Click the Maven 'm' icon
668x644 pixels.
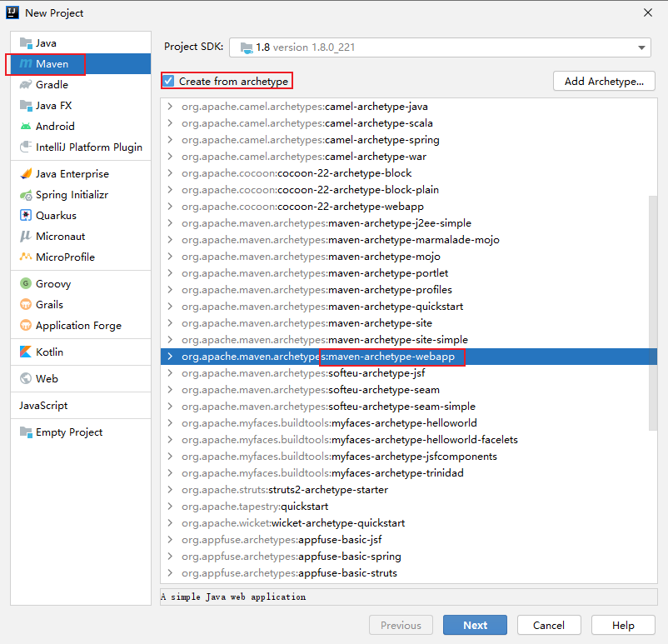pyautogui.click(x=26, y=64)
